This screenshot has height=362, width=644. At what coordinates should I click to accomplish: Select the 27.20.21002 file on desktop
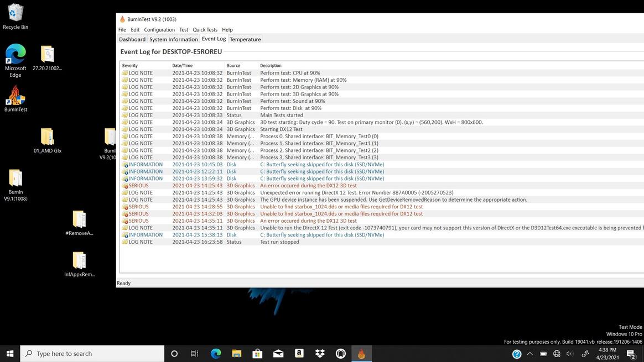click(47, 58)
